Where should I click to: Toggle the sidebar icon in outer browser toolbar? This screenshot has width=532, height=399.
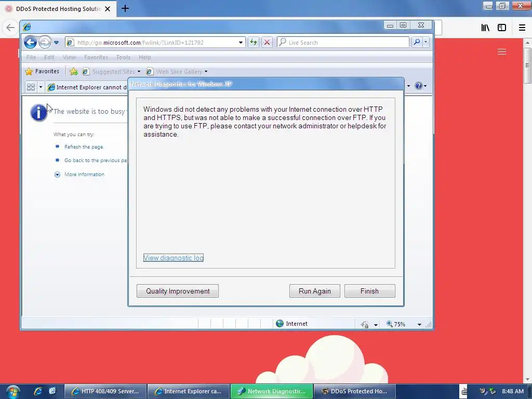coord(502,28)
